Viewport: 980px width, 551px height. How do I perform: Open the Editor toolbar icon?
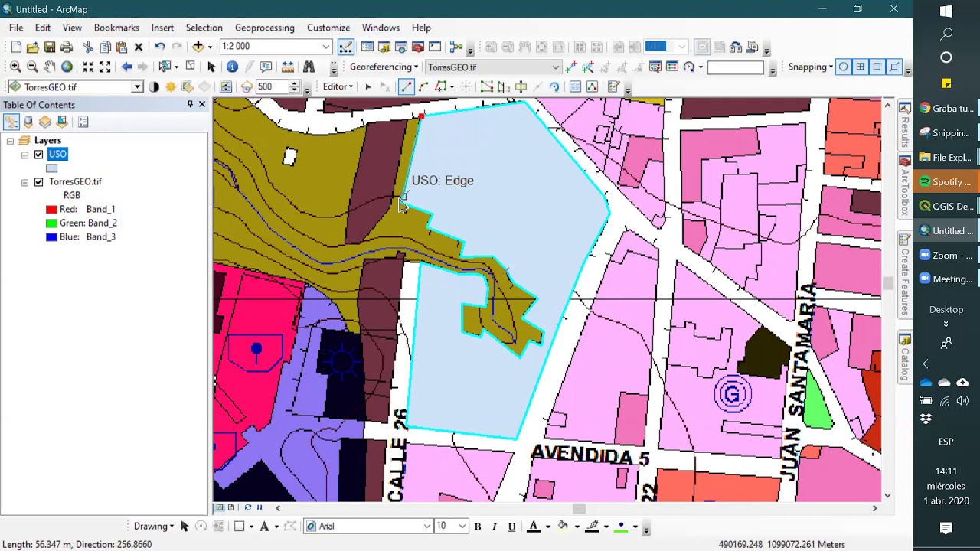point(346,47)
